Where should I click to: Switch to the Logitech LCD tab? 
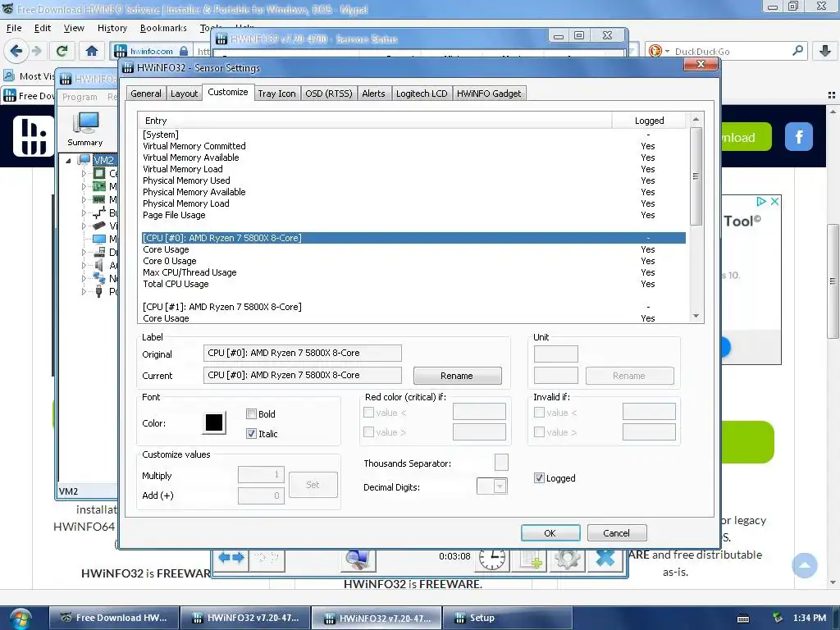coord(422,94)
